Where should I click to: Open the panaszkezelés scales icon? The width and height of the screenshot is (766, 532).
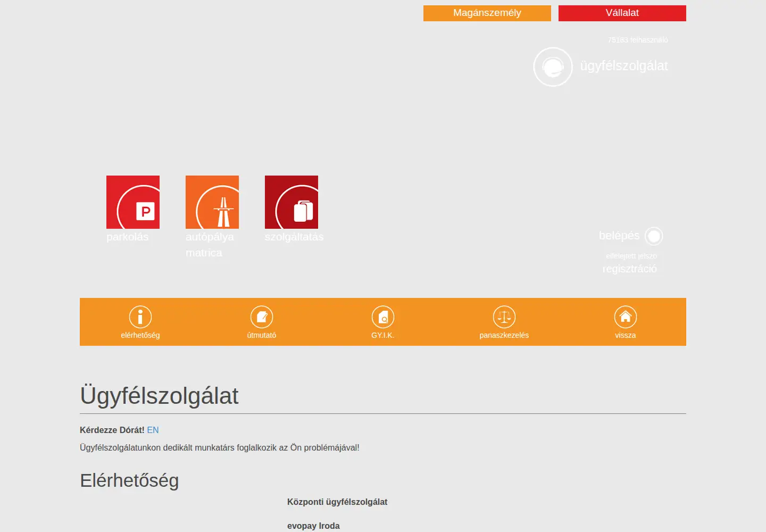pyautogui.click(x=504, y=317)
